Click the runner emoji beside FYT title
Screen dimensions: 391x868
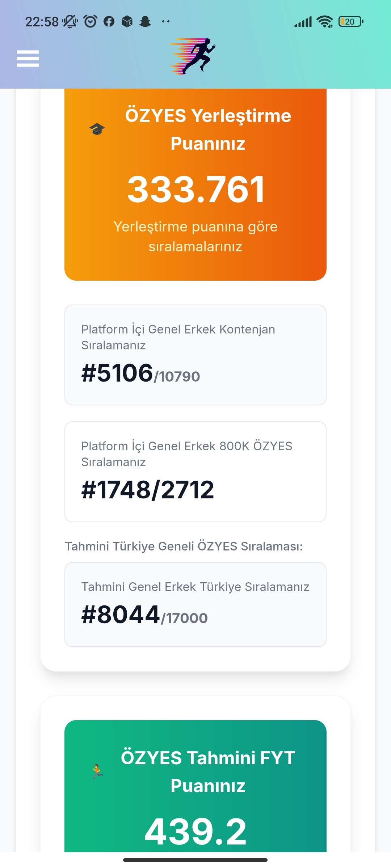[x=97, y=771]
